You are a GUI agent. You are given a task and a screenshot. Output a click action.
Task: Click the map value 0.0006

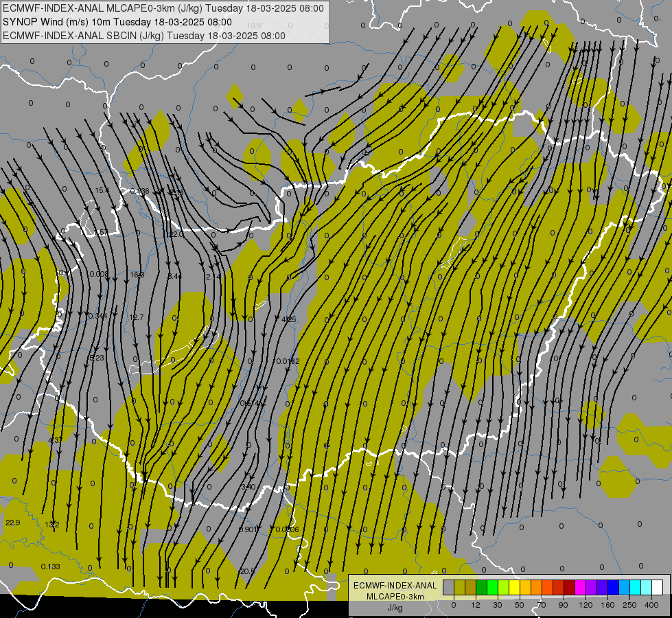(x=287, y=529)
